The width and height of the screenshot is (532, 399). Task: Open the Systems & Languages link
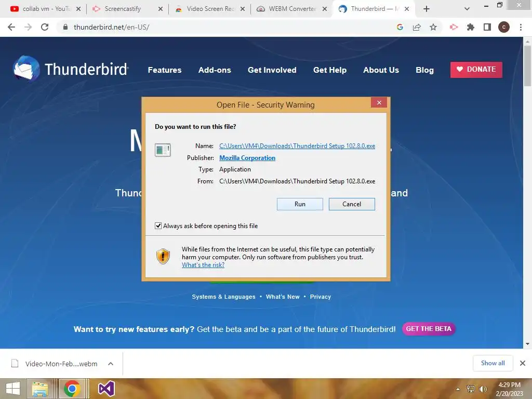pos(223,297)
